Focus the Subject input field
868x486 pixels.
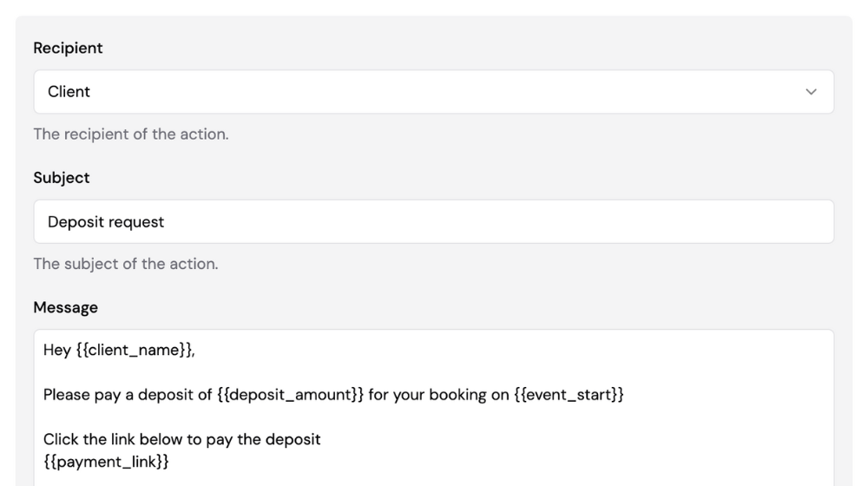pyautogui.click(x=433, y=221)
